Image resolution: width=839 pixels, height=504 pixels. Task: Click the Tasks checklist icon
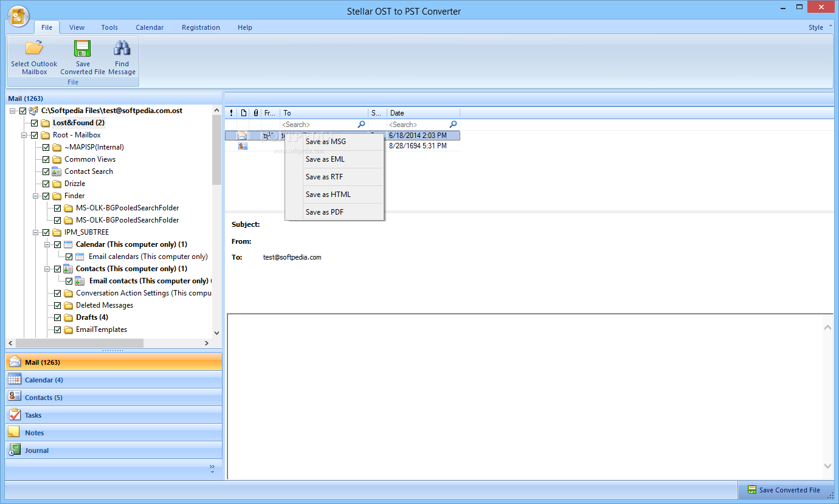click(x=15, y=414)
